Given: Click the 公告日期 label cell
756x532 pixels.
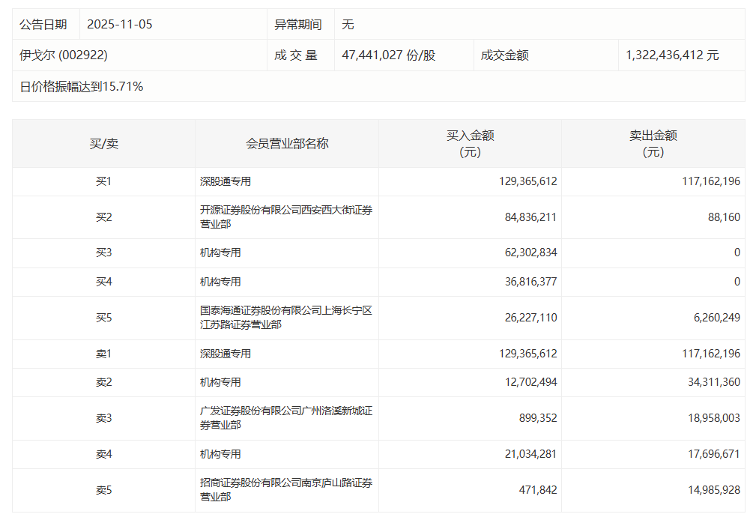Looking at the screenshot, I should pos(42,24).
